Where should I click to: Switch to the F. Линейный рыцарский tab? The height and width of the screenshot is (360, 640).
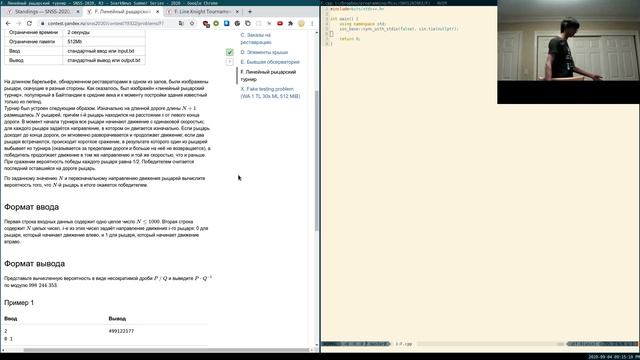click(x=122, y=12)
